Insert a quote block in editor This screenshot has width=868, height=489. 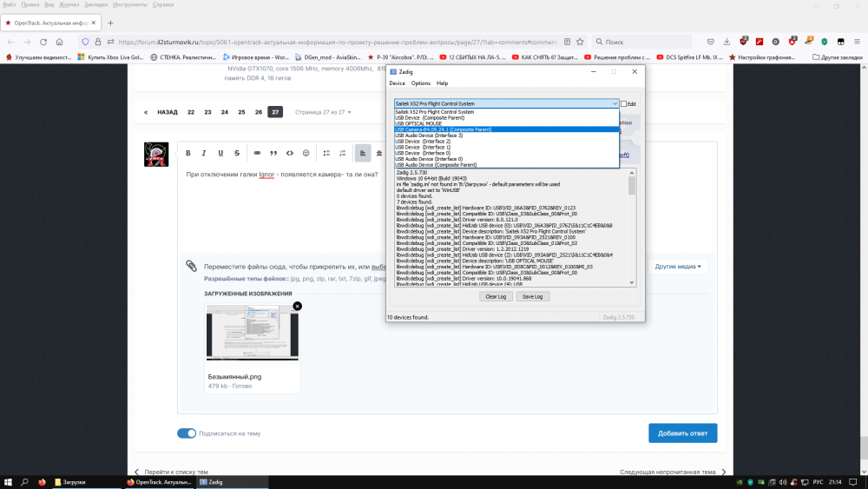click(273, 153)
